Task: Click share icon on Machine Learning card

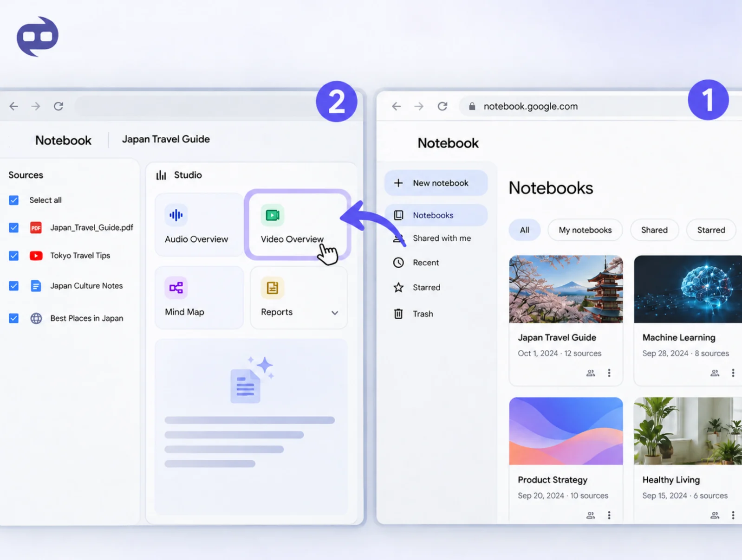Action: [715, 373]
